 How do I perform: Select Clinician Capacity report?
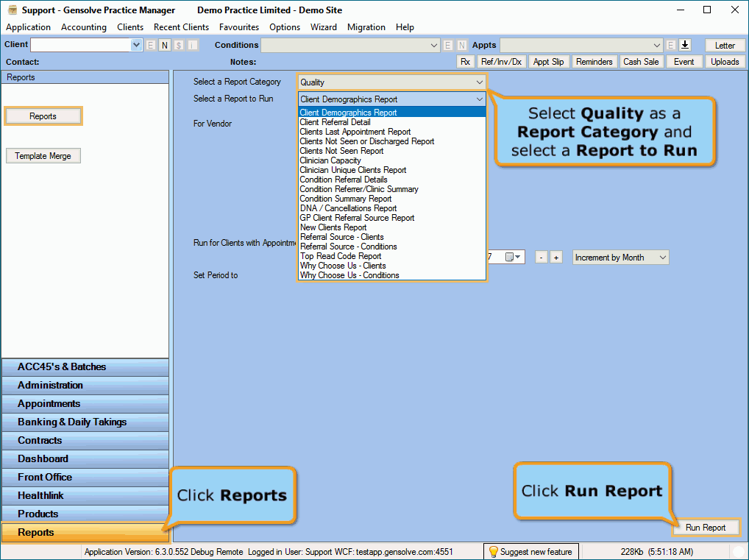click(x=391, y=160)
